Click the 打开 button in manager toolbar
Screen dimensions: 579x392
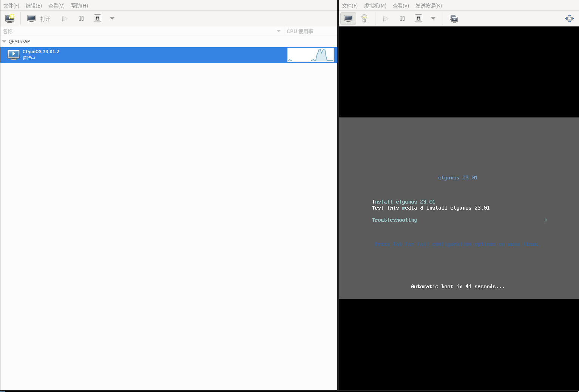pyautogui.click(x=39, y=19)
